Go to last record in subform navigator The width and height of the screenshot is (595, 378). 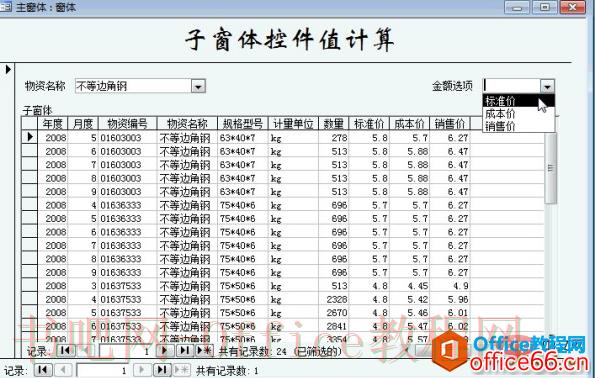pos(184,350)
